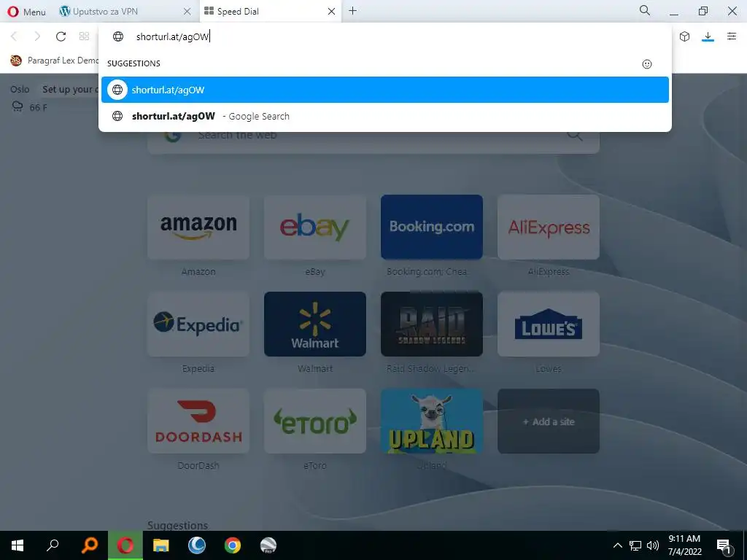Open the blue crescent browser taskbar icon
The width and height of the screenshot is (747, 560).
[x=197, y=545]
